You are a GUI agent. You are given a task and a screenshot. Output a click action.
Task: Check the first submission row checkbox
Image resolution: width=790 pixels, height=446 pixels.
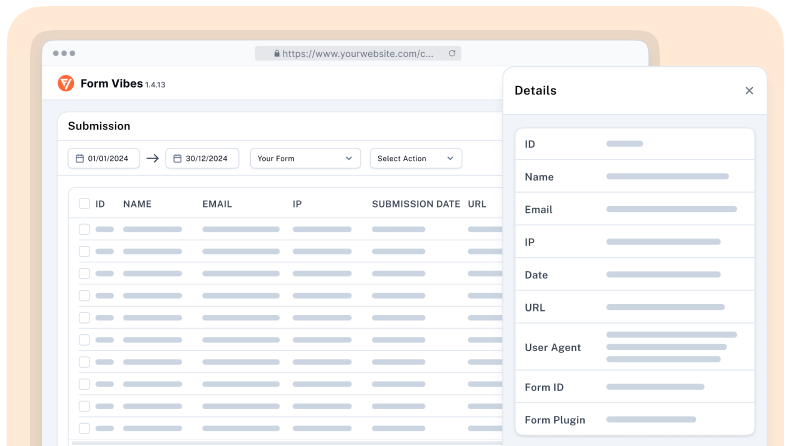(x=84, y=229)
